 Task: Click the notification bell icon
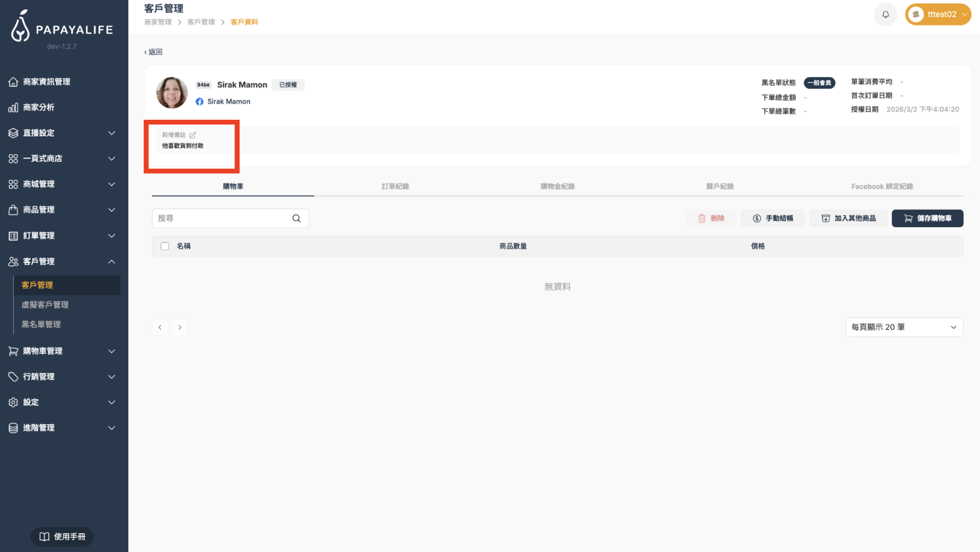click(885, 15)
